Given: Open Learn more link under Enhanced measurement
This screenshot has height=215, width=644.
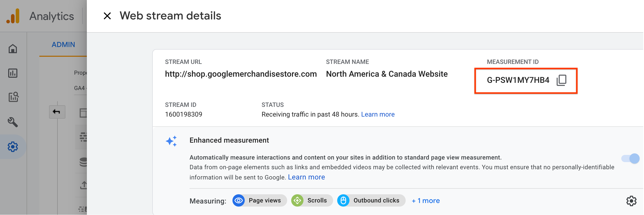Looking at the screenshot, I should 306,177.
